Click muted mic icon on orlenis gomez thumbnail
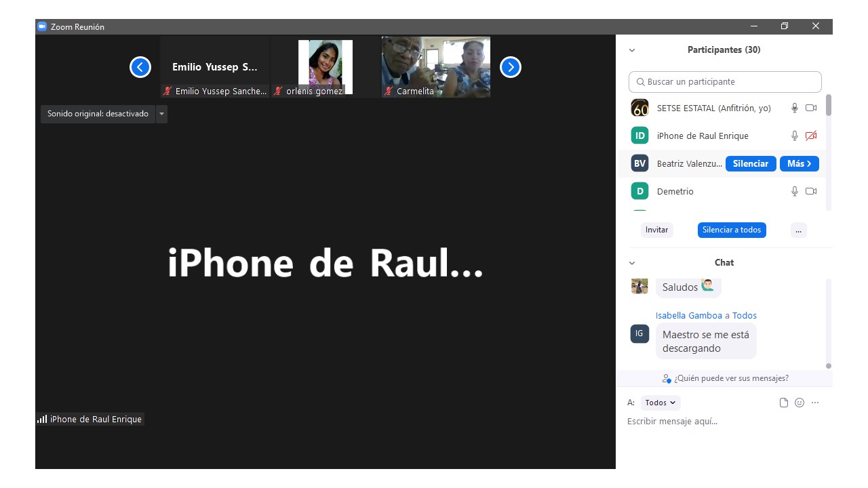Image resolution: width=868 pixels, height=488 pixels. click(x=278, y=91)
